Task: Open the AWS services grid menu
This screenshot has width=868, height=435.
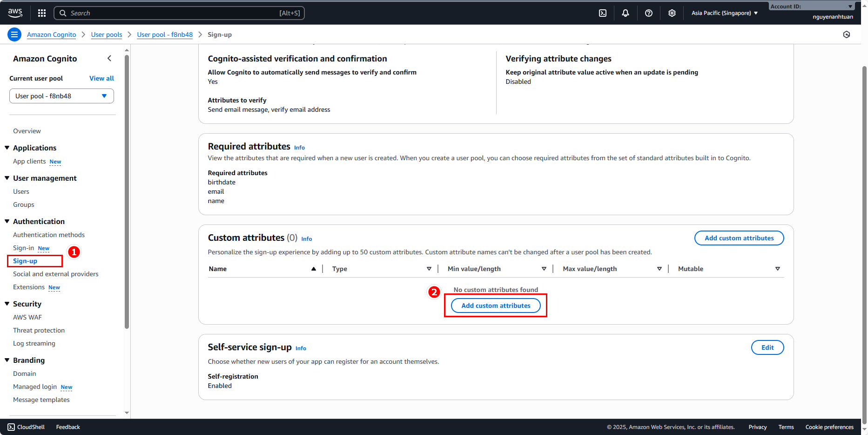Action: [42, 13]
